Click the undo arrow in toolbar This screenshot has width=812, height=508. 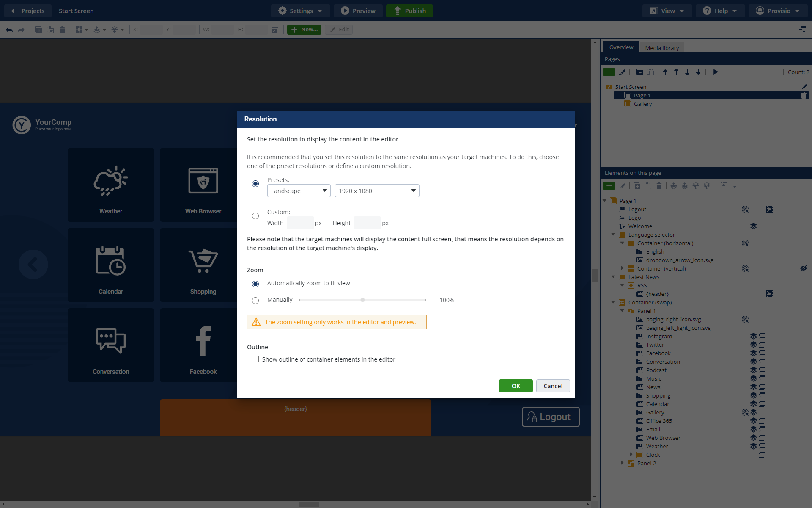click(x=9, y=30)
